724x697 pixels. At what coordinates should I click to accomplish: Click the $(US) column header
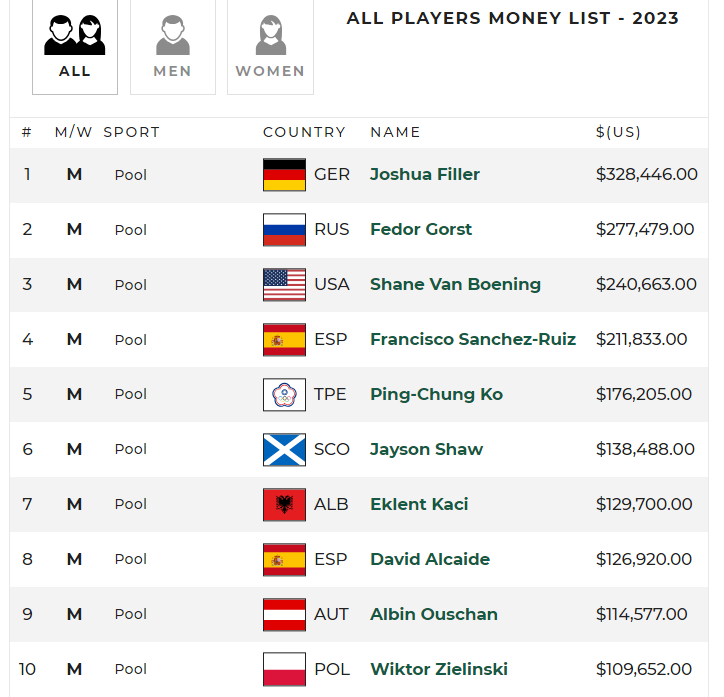pos(618,132)
